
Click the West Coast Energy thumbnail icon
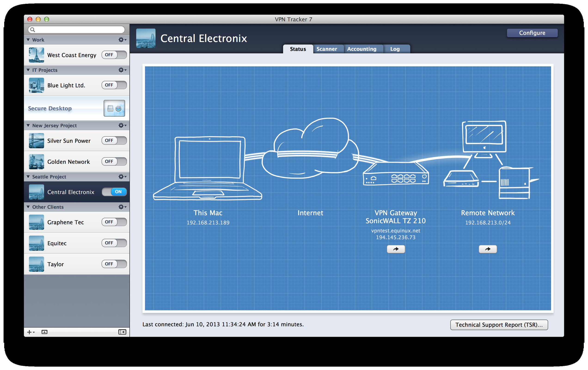[36, 55]
